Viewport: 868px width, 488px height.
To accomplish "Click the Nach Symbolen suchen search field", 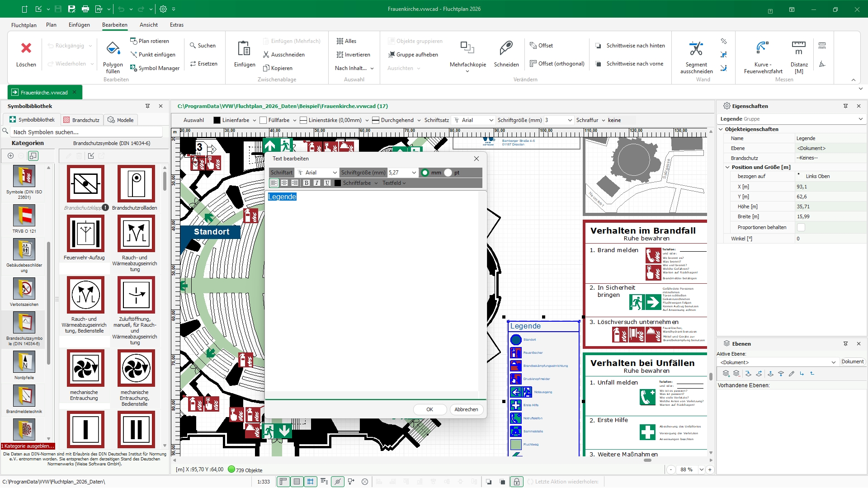I will click(86, 132).
